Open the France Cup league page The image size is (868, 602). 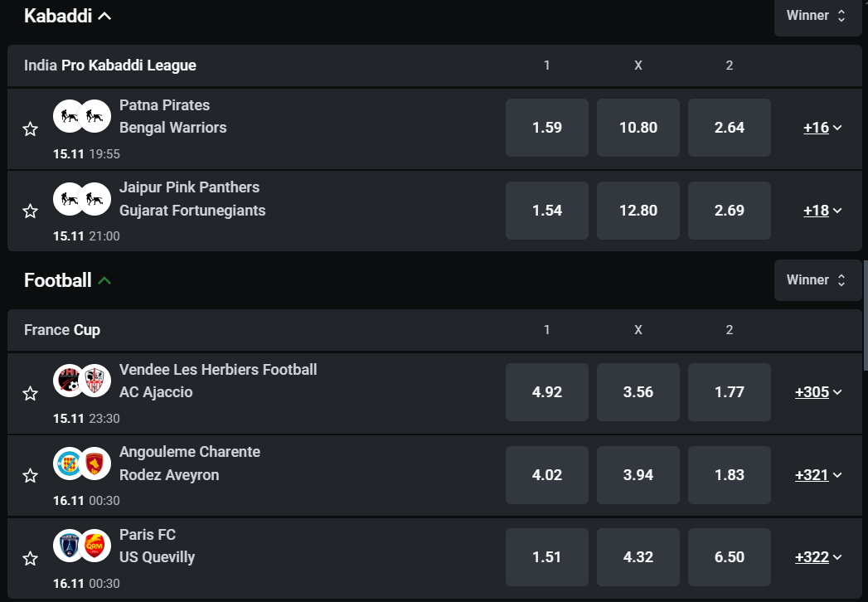click(62, 330)
